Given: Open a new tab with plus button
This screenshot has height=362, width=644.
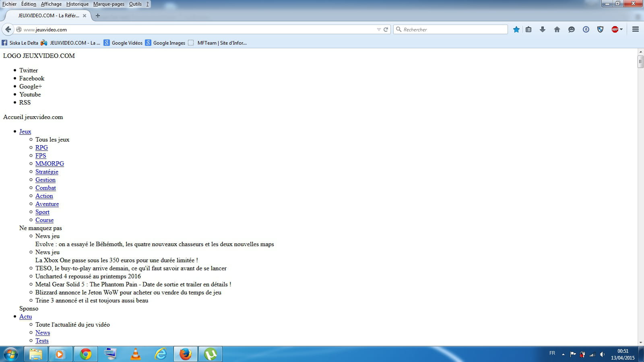Looking at the screenshot, I should [x=97, y=16].
